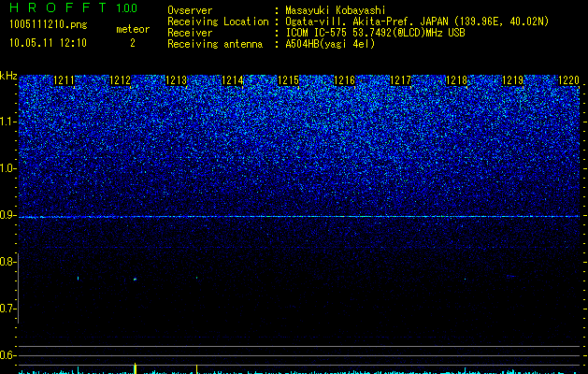Click the date stamp 10.05.11 12:10
Viewport: 588px width, 374px height.
pyautogui.click(x=48, y=43)
